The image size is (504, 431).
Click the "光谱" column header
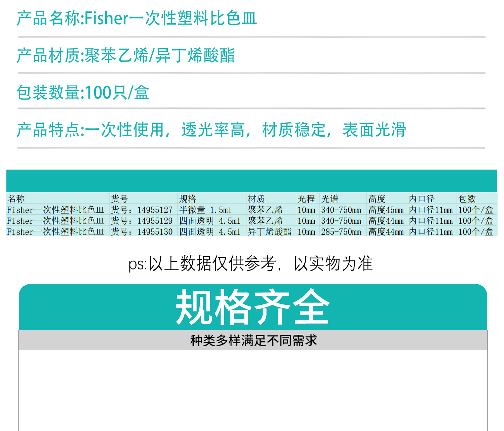330,199
